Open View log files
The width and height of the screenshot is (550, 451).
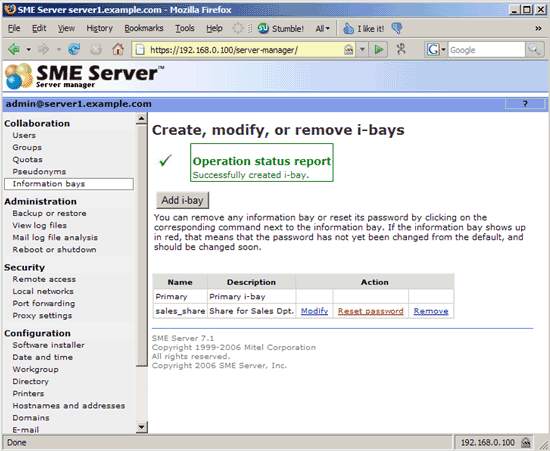pos(40,225)
